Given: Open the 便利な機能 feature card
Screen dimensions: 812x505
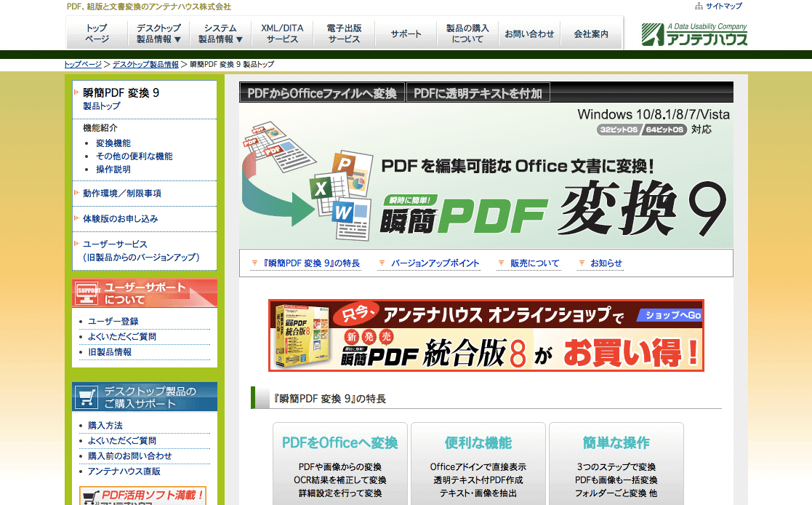Looking at the screenshot, I should point(478,464).
